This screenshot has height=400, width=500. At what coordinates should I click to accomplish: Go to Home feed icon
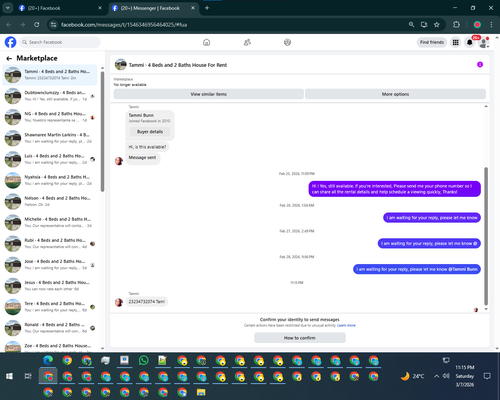207,42
